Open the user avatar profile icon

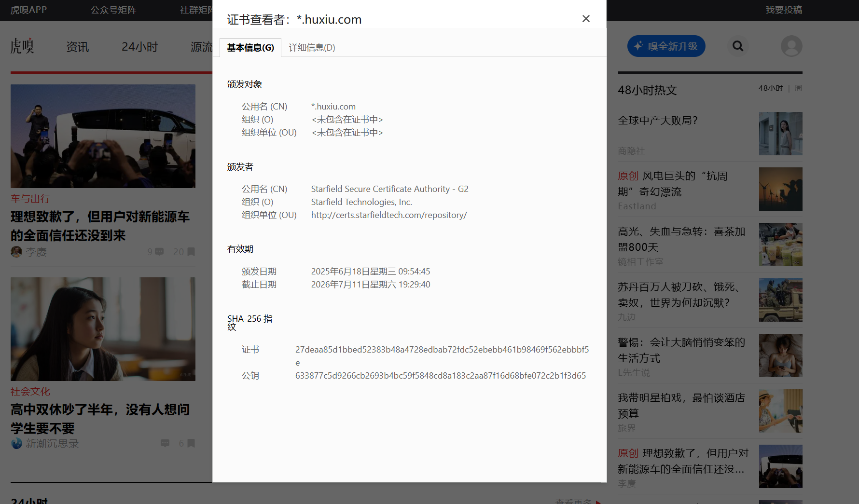pyautogui.click(x=791, y=46)
